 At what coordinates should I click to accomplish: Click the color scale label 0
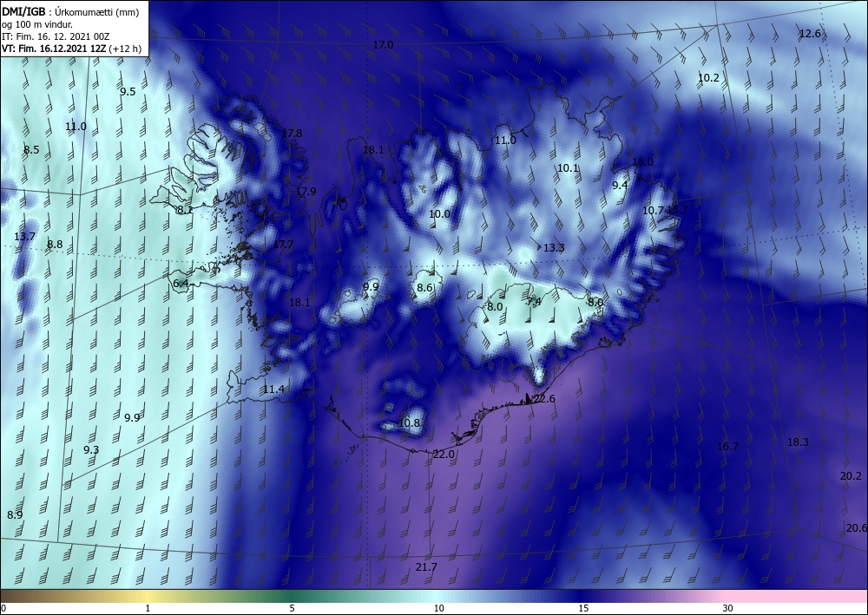click(3, 609)
